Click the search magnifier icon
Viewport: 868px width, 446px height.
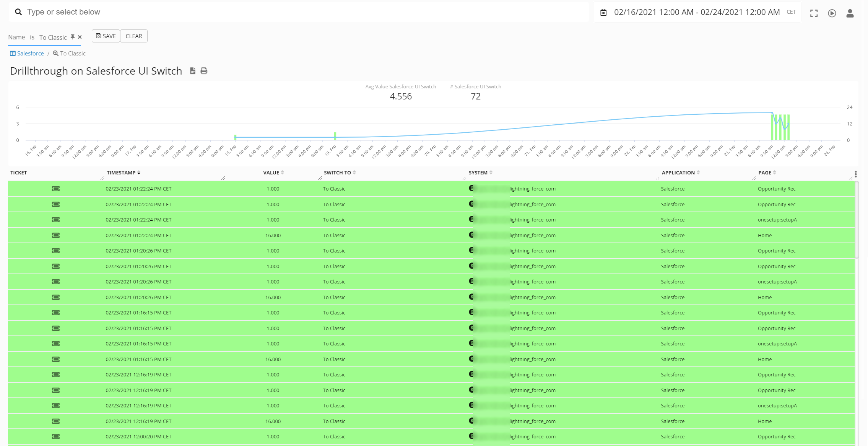click(x=18, y=12)
